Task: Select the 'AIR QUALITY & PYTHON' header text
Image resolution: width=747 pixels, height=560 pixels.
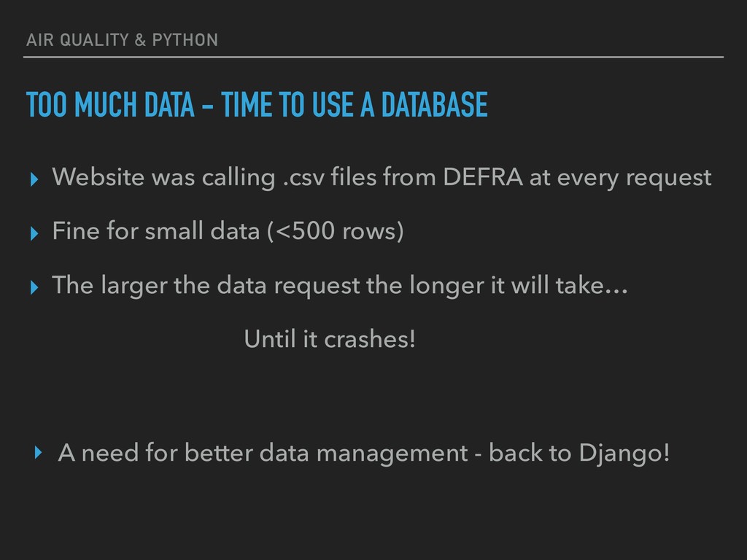Action: point(122,40)
